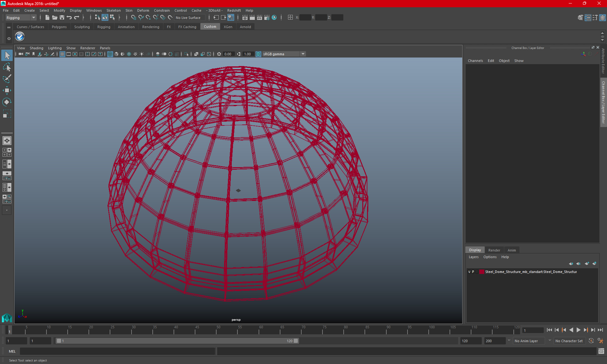Enable snap to grids icon
This screenshot has width=607, height=364.
click(134, 18)
